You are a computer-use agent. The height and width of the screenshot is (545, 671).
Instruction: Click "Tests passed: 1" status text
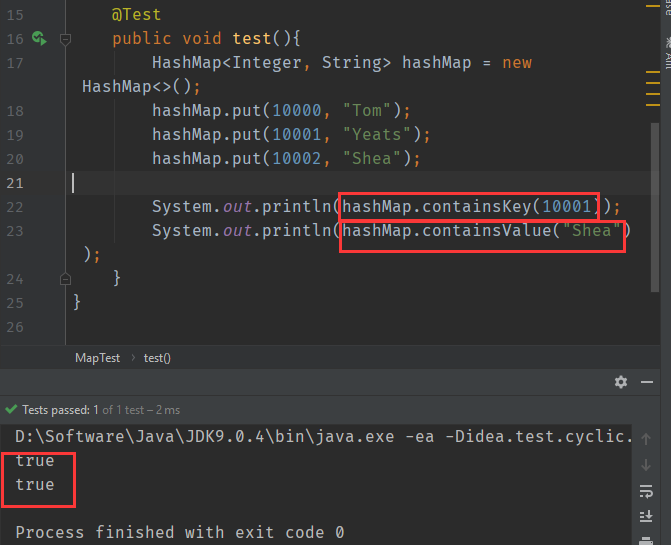pos(60,410)
